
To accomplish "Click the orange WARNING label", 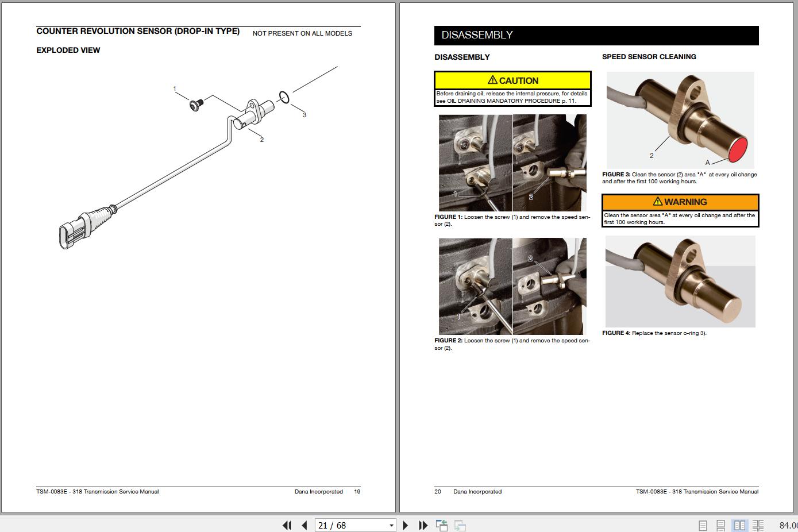I will pos(680,202).
